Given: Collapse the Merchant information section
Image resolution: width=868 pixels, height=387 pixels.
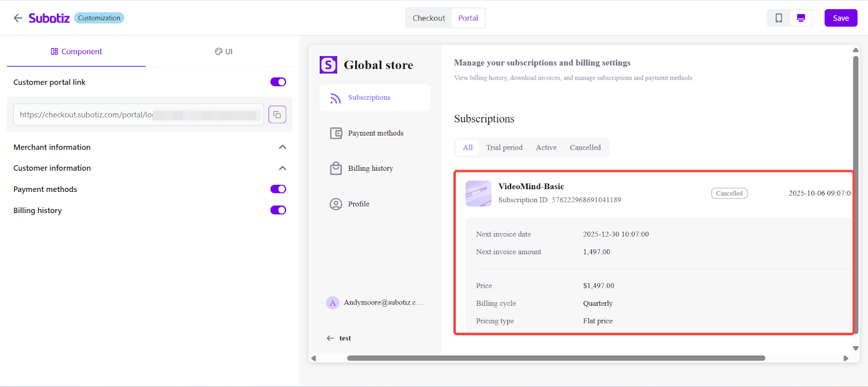Looking at the screenshot, I should (282, 147).
